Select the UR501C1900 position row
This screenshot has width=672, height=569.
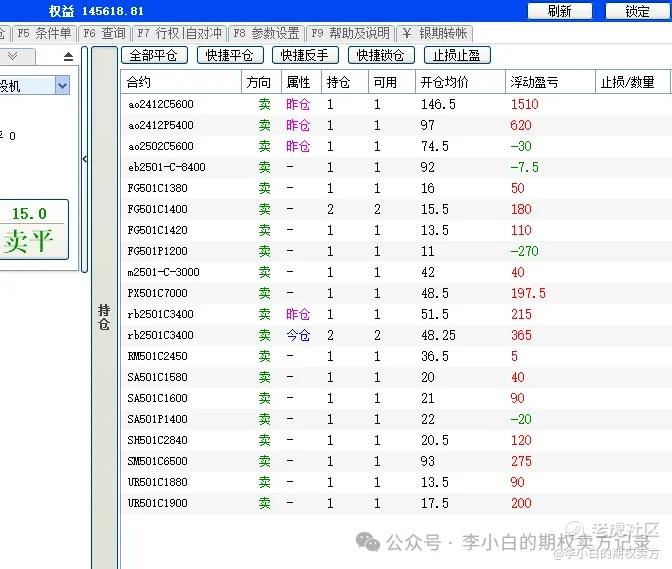click(396, 503)
